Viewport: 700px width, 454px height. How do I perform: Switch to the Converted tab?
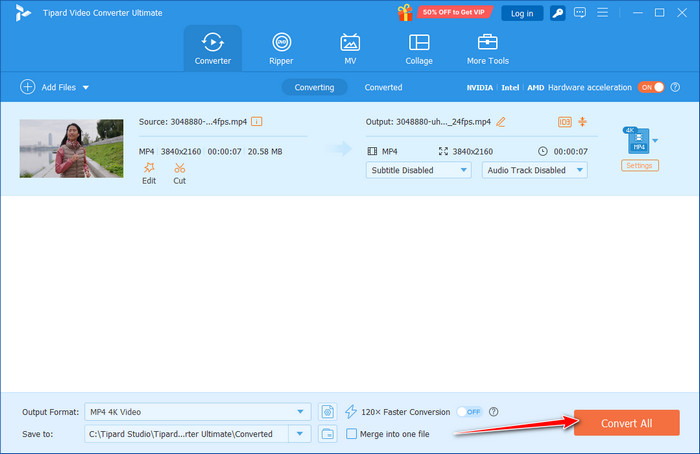tap(383, 87)
